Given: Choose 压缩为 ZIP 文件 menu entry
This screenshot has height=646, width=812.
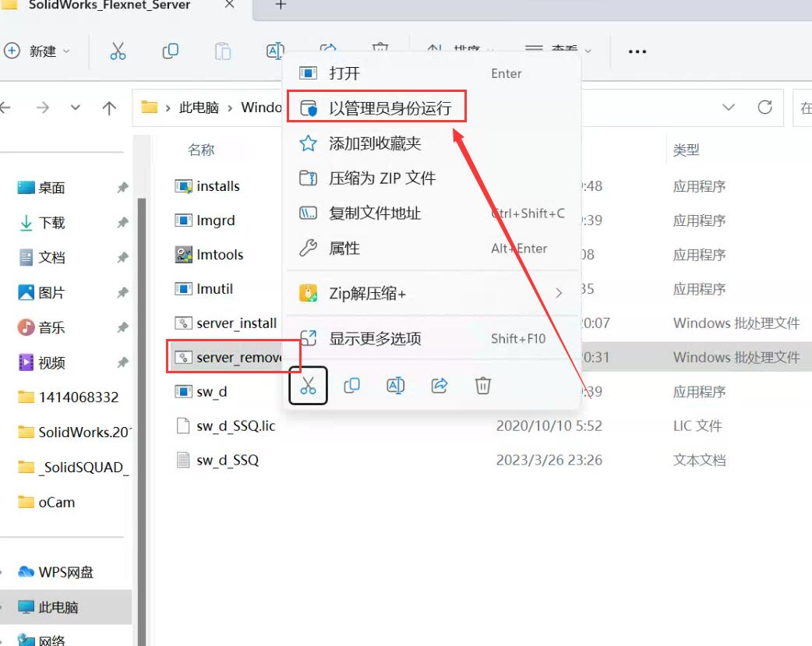Looking at the screenshot, I should click(382, 178).
